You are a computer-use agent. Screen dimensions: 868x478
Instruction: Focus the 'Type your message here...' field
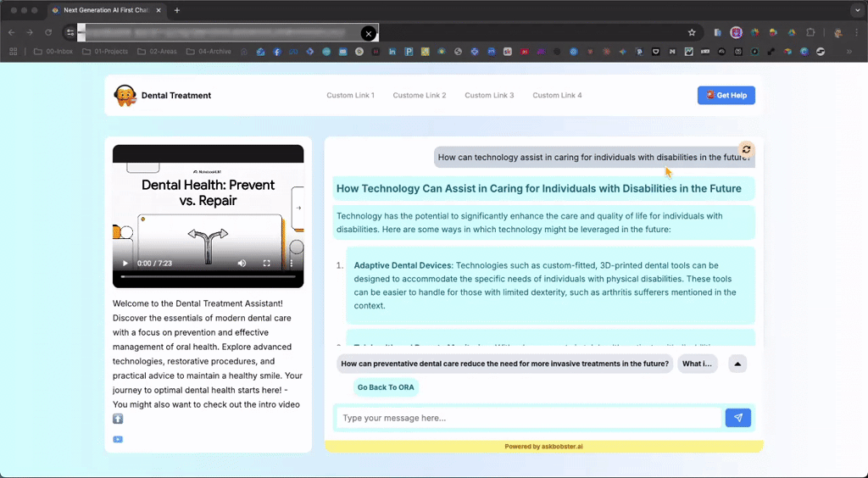pos(529,418)
